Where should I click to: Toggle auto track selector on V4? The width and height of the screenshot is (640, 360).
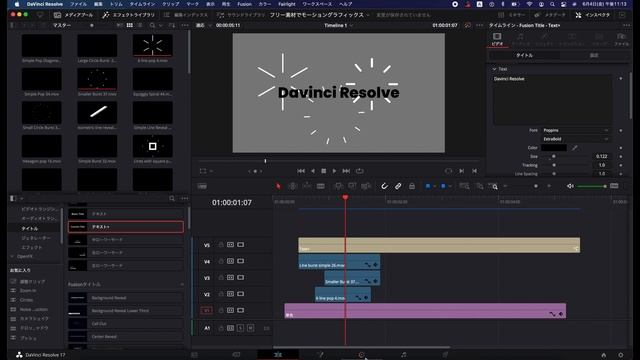point(231,261)
